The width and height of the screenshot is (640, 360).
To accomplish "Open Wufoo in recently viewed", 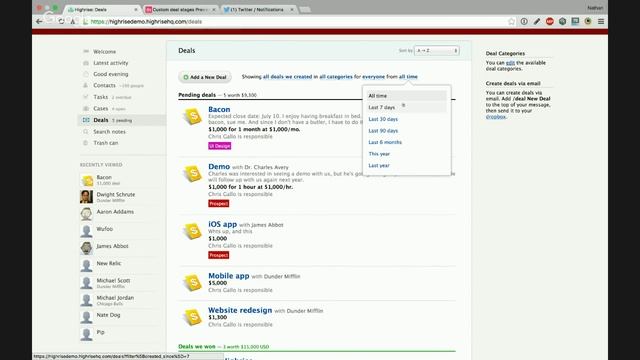I will [x=104, y=229].
